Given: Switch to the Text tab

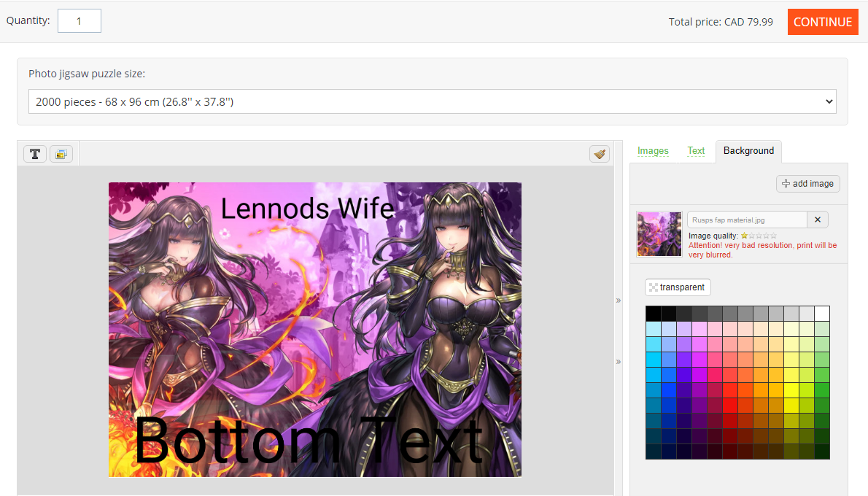Looking at the screenshot, I should [x=696, y=150].
